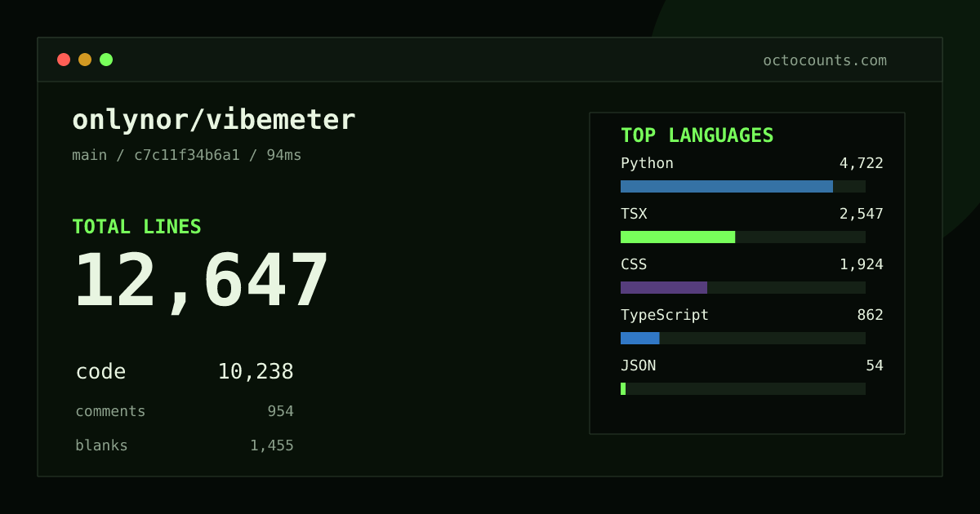This screenshot has width=980, height=514.
Task: Click the blue Python progress bar
Action: (x=727, y=186)
